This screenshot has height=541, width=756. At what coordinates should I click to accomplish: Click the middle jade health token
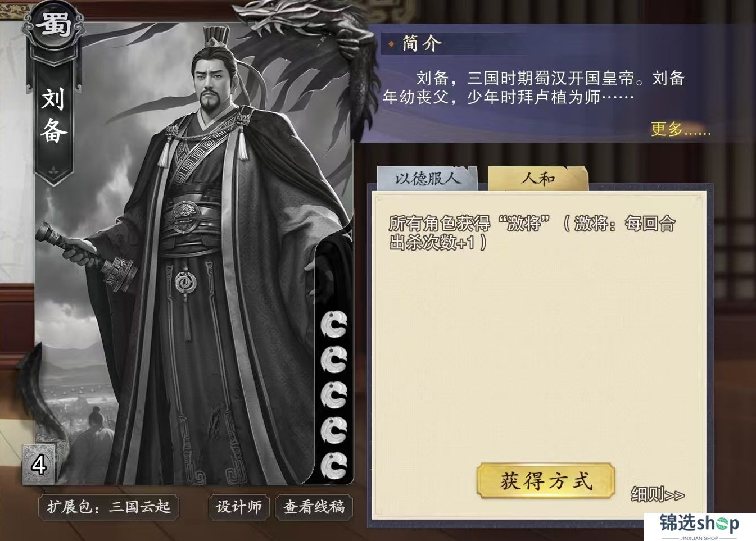[x=334, y=395]
